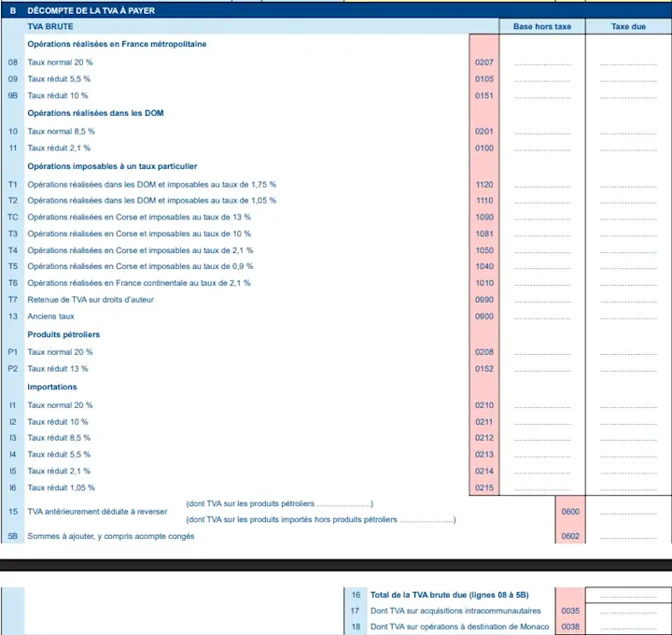Click Taxe due field for DOM Taux réduit 2,1 % line 11

[628, 148]
